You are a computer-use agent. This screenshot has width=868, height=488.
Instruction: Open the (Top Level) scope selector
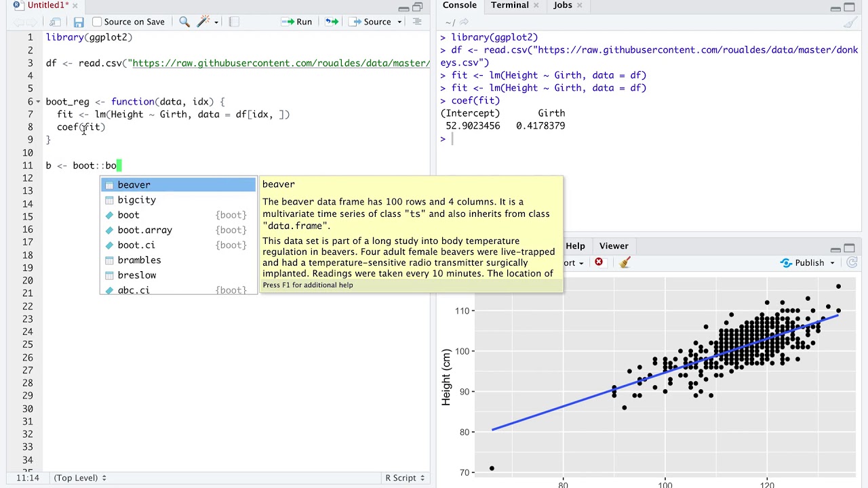point(80,478)
